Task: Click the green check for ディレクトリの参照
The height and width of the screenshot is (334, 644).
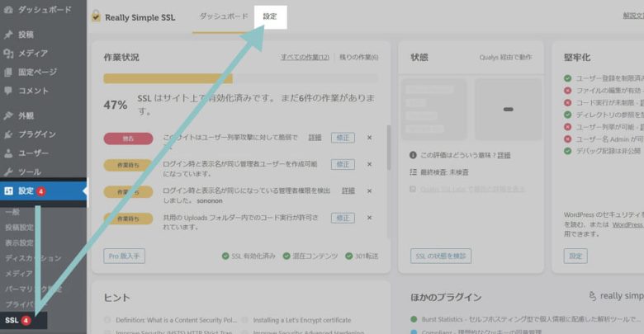Action: [x=567, y=115]
